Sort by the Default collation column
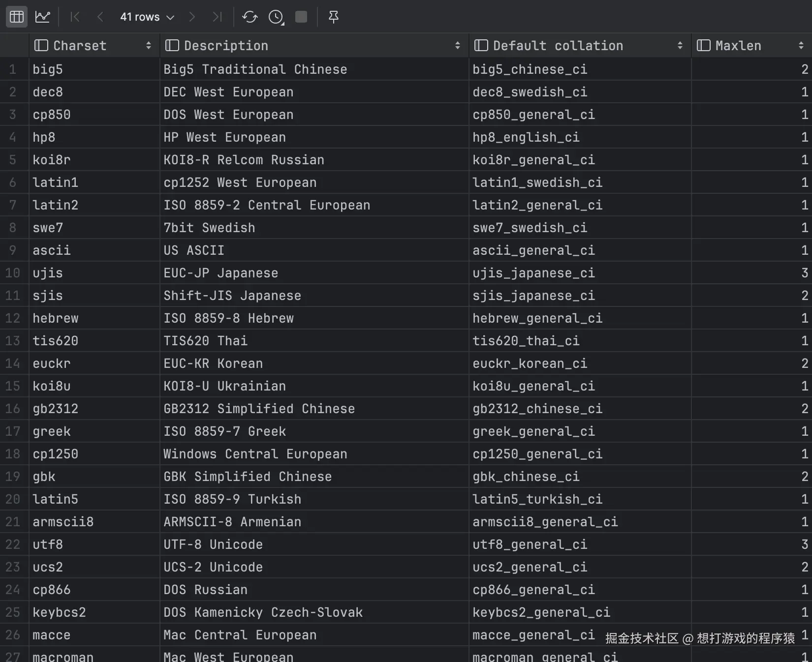Viewport: 812px width, 662px height. tap(680, 46)
